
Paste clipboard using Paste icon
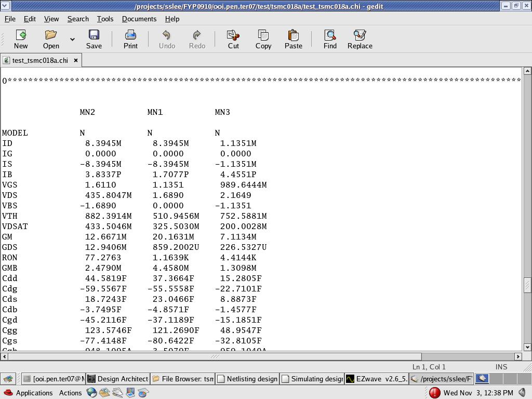(x=294, y=39)
